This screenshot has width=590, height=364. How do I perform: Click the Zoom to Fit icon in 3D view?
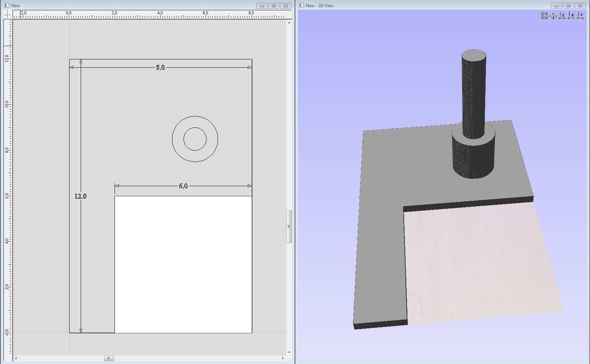click(544, 15)
